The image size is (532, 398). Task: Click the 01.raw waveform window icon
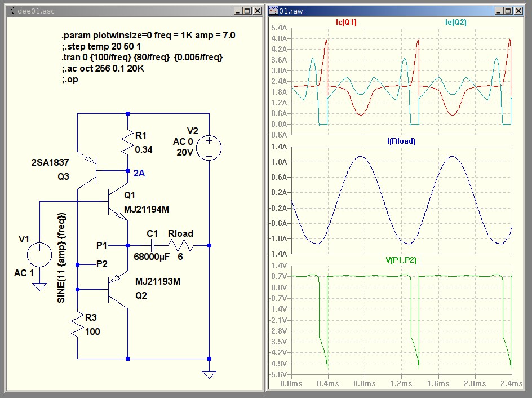tap(273, 10)
